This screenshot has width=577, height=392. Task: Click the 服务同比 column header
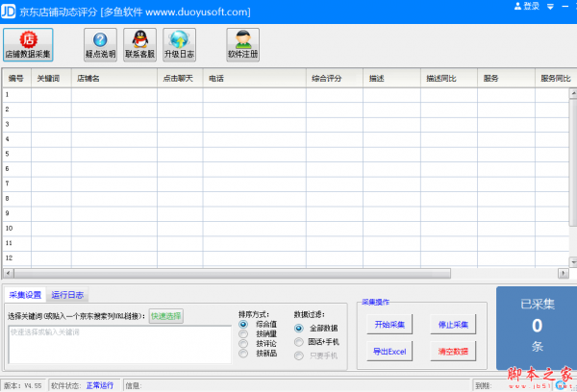coord(556,78)
